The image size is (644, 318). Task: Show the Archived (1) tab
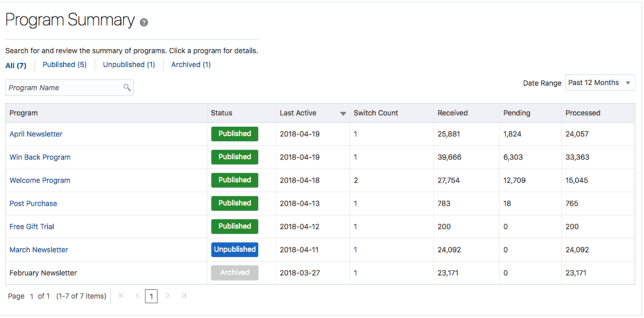tap(191, 65)
